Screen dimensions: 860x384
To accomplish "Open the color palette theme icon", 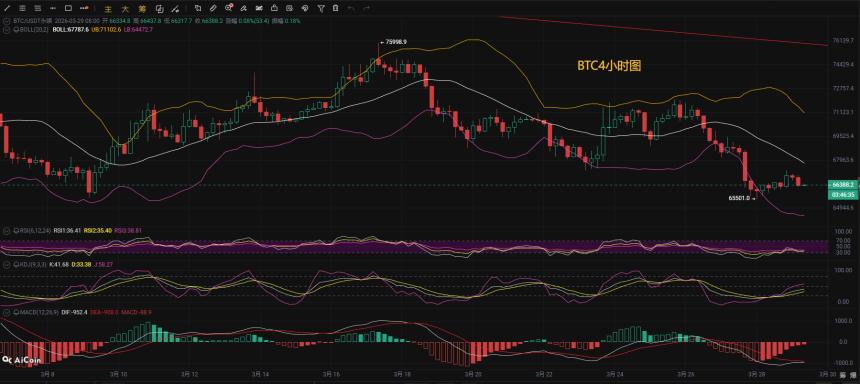I will click(x=304, y=8).
